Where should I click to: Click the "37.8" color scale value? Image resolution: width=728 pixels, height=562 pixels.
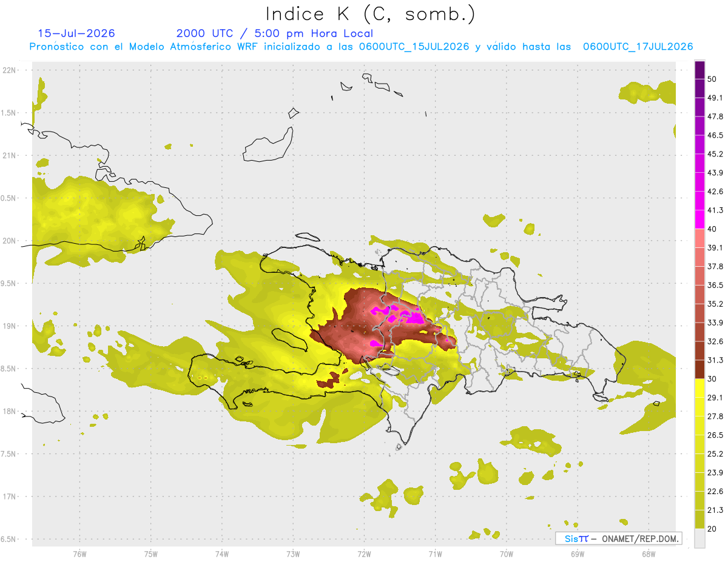tap(715, 266)
